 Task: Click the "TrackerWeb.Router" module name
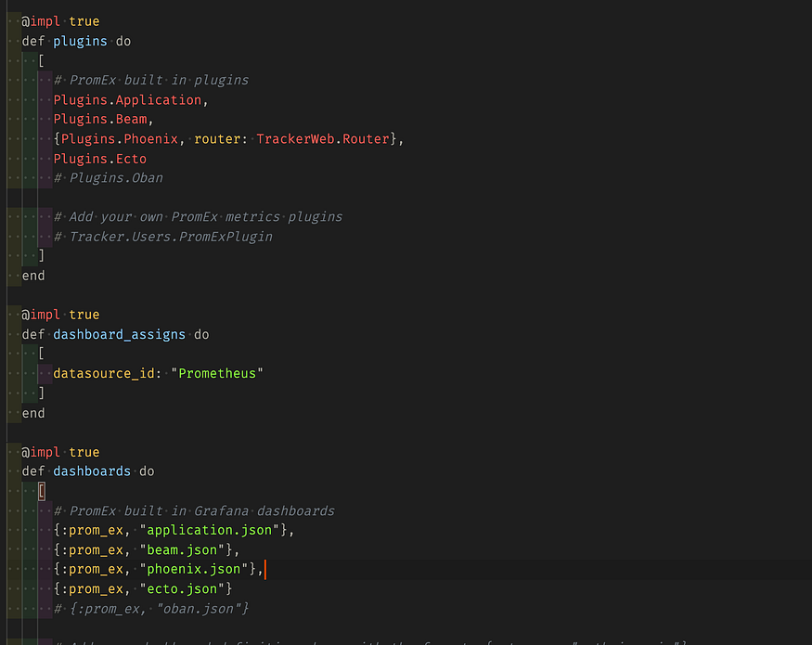pos(323,139)
